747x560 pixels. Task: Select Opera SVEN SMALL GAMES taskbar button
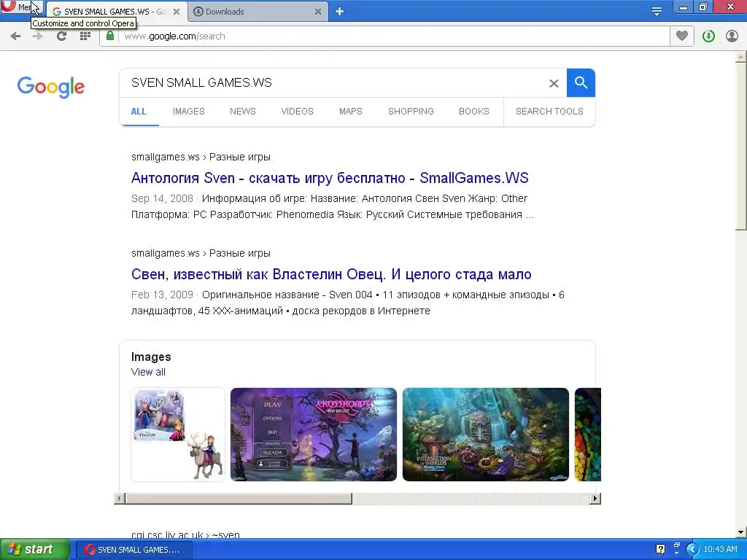click(133, 550)
